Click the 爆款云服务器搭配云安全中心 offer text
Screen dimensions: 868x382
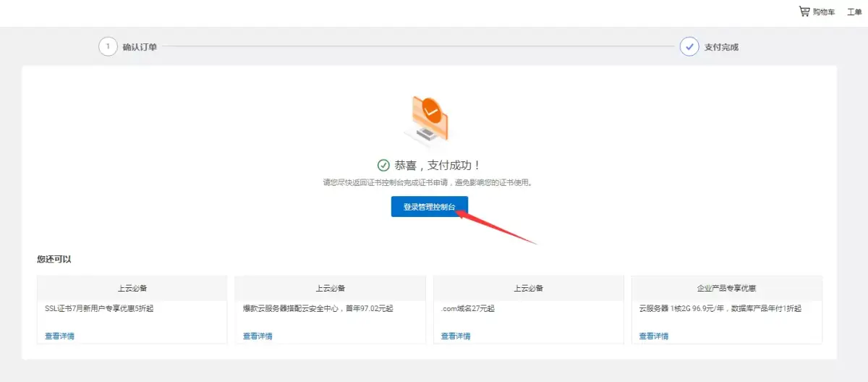click(318, 308)
